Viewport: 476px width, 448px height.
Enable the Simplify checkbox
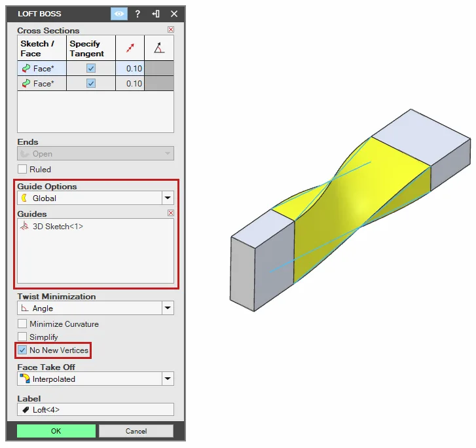(x=22, y=337)
